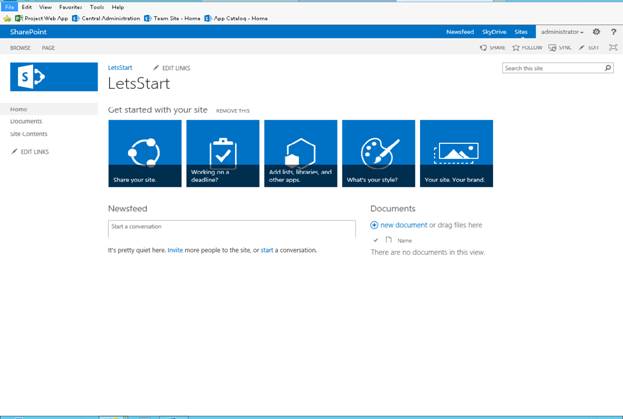Open the Edit menu
Viewport: 623px width, 419px height.
tap(27, 7)
